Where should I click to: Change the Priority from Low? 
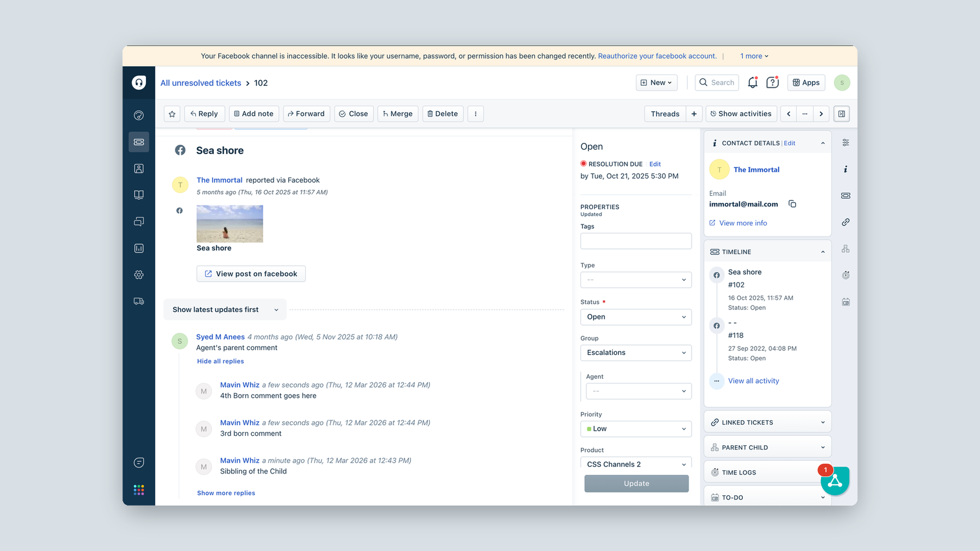636,429
